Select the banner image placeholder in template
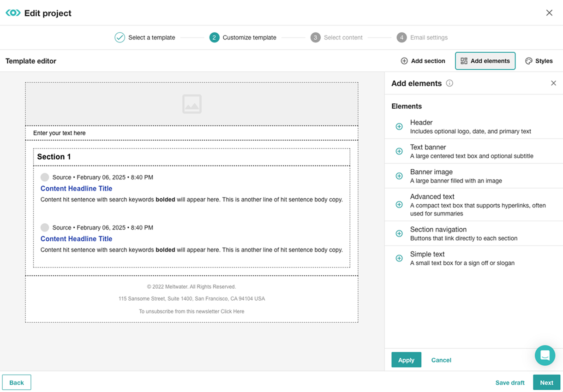 click(x=192, y=104)
